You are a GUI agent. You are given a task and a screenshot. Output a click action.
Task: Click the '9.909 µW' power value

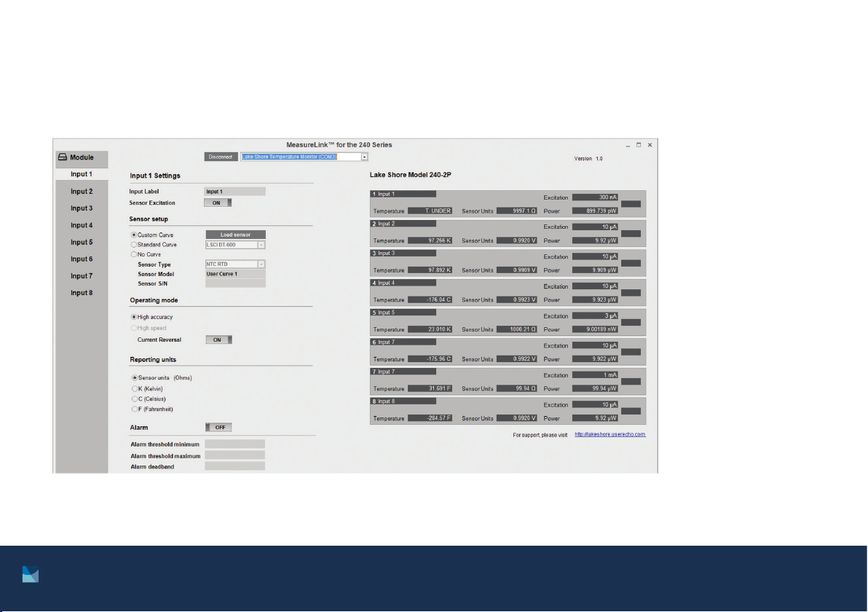coord(595,270)
